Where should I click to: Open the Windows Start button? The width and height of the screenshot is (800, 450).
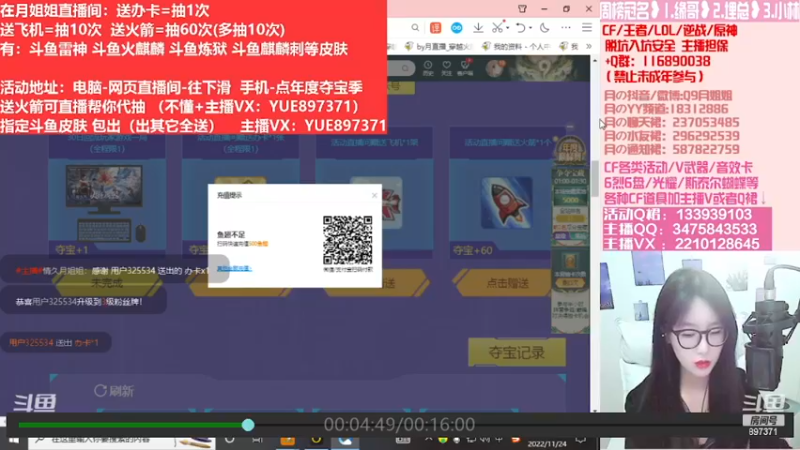pyautogui.click(x=13, y=440)
